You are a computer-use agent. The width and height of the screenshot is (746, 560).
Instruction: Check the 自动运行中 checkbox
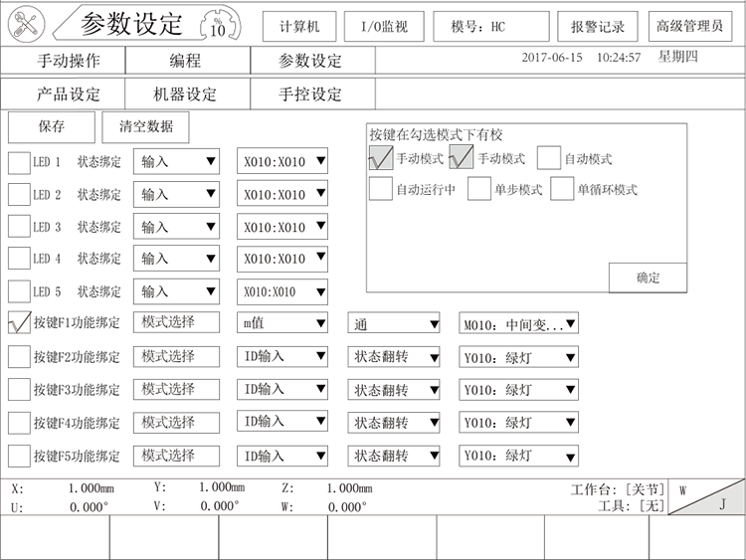[x=381, y=189]
